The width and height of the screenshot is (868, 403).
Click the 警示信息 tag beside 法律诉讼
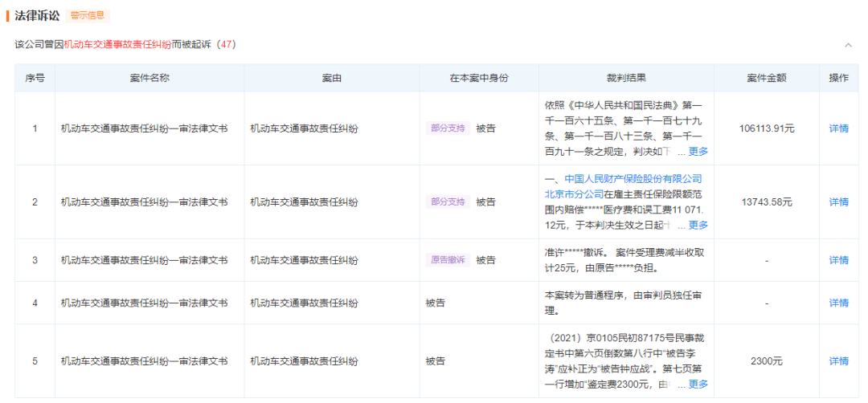click(86, 15)
